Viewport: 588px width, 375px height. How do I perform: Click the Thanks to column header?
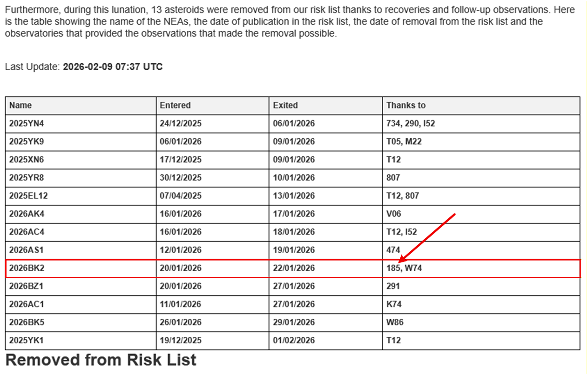(406, 105)
